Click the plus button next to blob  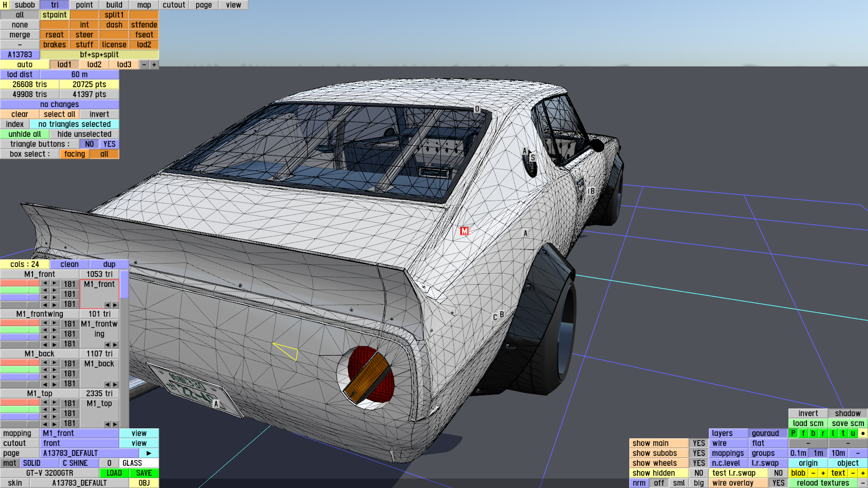point(823,473)
